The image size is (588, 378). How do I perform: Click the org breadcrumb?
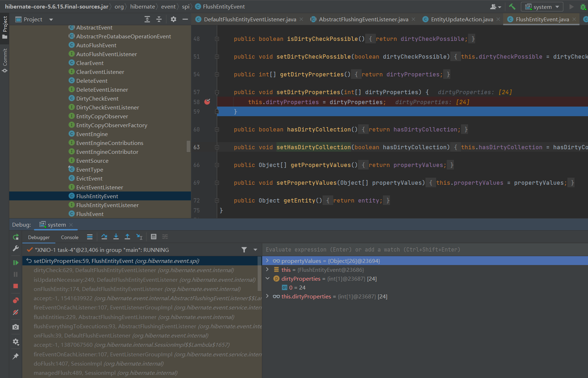119,6
